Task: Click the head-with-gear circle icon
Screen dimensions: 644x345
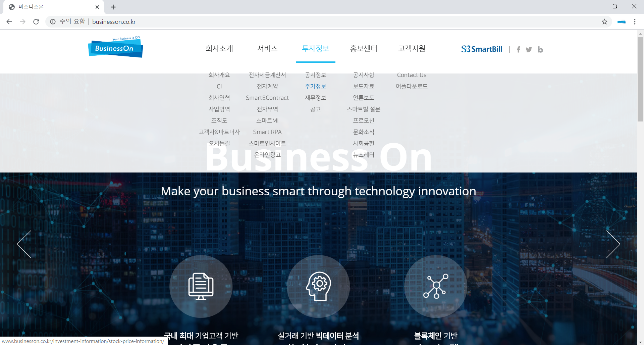Action: (318, 286)
